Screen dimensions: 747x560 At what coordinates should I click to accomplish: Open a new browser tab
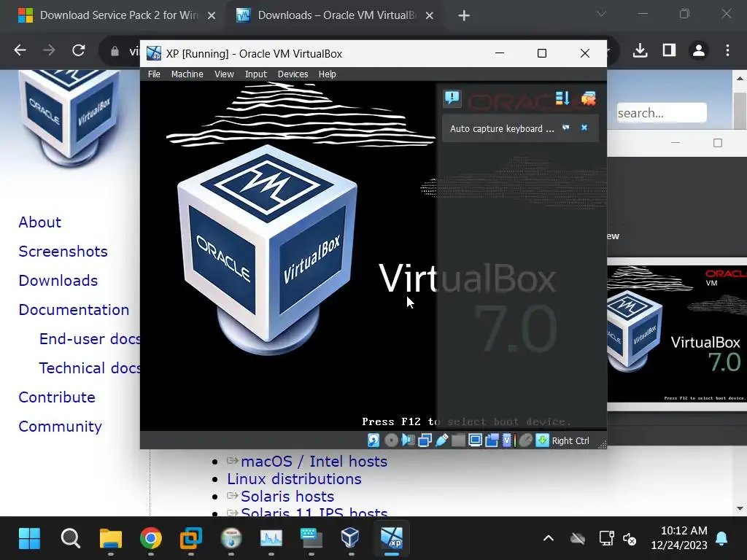coord(464,16)
